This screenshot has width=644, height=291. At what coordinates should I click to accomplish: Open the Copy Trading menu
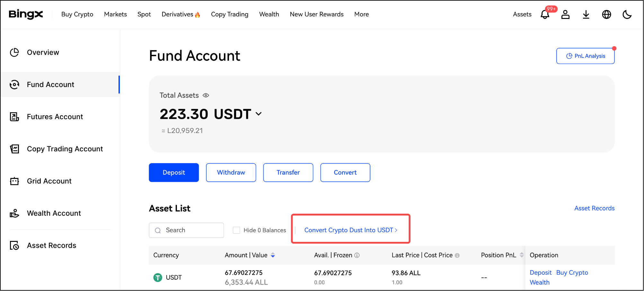[229, 14]
